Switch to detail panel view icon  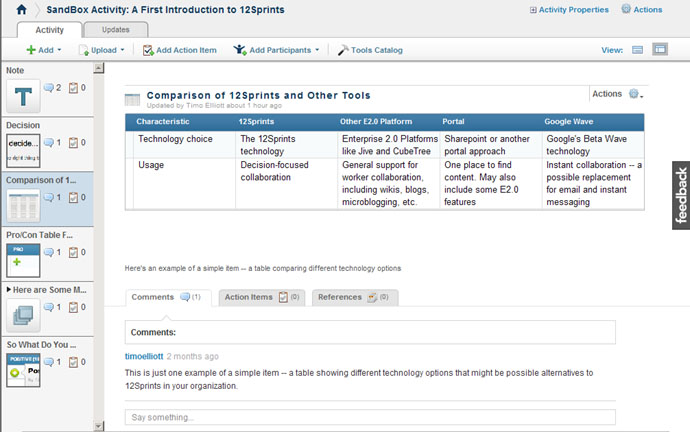click(x=659, y=49)
